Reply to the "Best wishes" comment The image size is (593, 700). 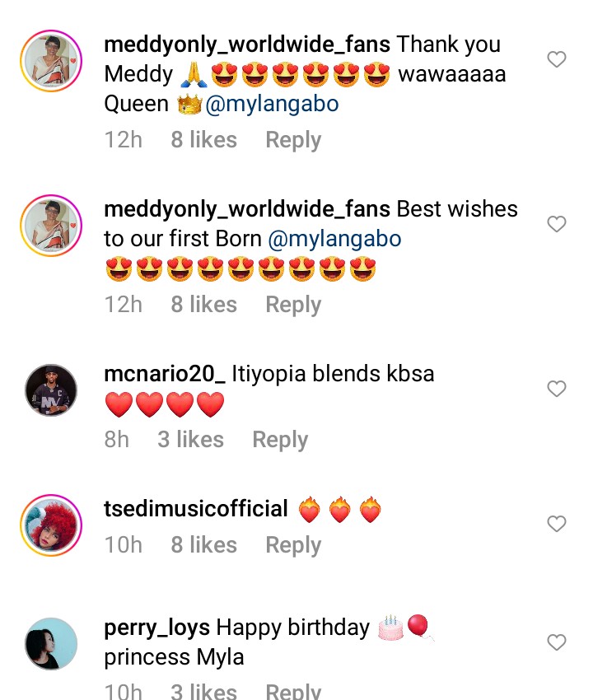[x=292, y=305]
